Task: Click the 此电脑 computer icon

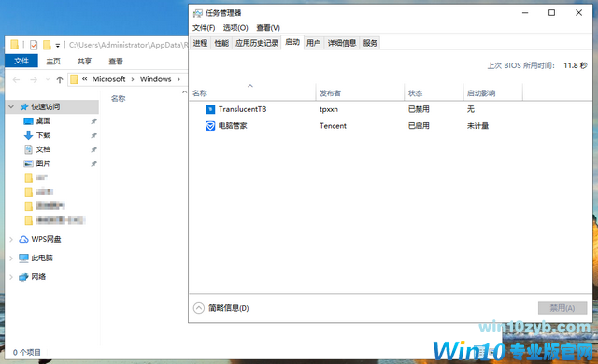Action: pos(23,259)
